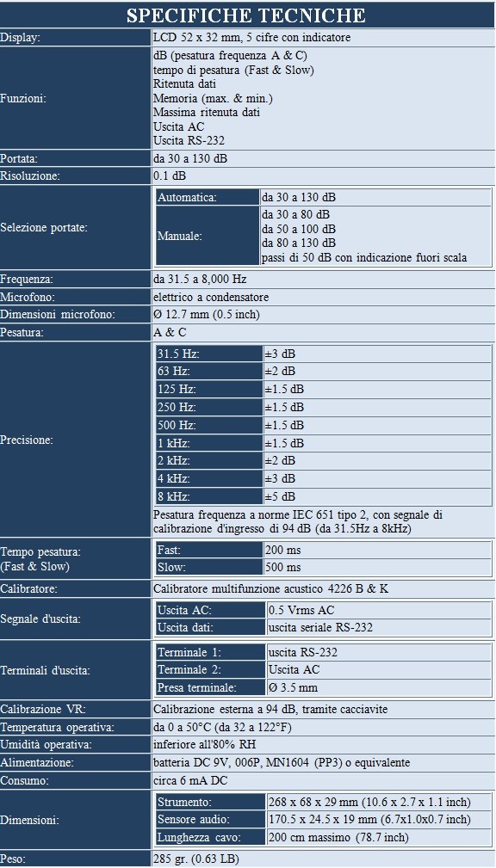
Task: Click the 'elettrico a condensatore' value
Action: [211, 297]
